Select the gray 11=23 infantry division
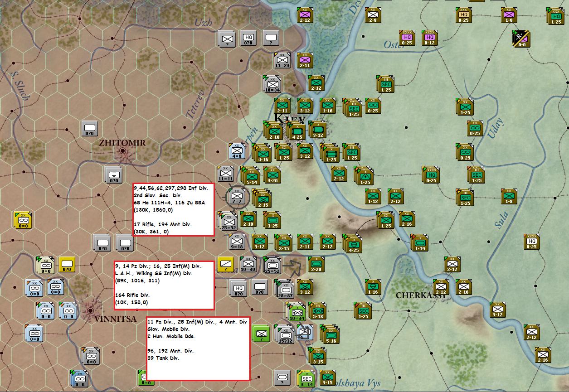 [282, 60]
